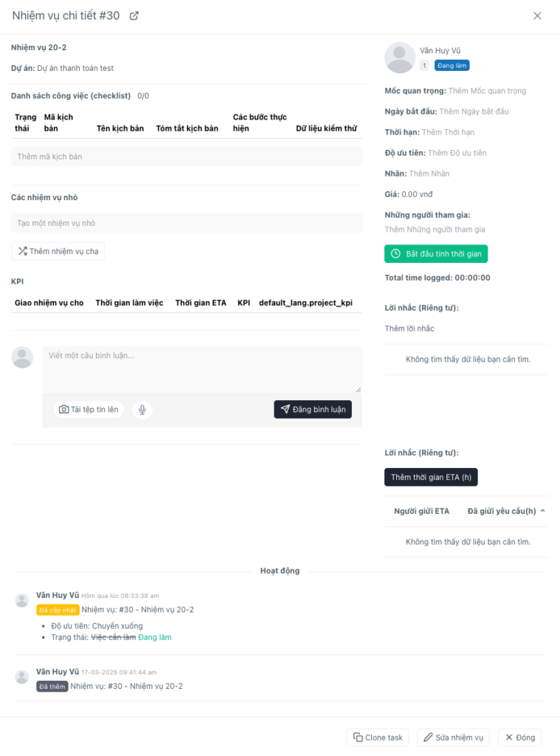This screenshot has height=756, width=560.
Task: Focus the Thêm mã kịch bản field
Action: coord(187,157)
